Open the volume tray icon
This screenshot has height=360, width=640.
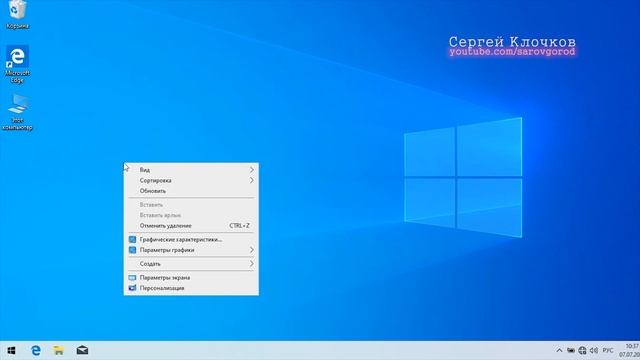click(594, 350)
